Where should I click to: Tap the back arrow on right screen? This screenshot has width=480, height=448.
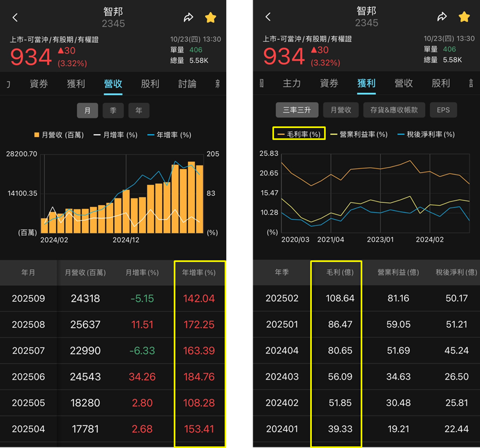pos(268,17)
